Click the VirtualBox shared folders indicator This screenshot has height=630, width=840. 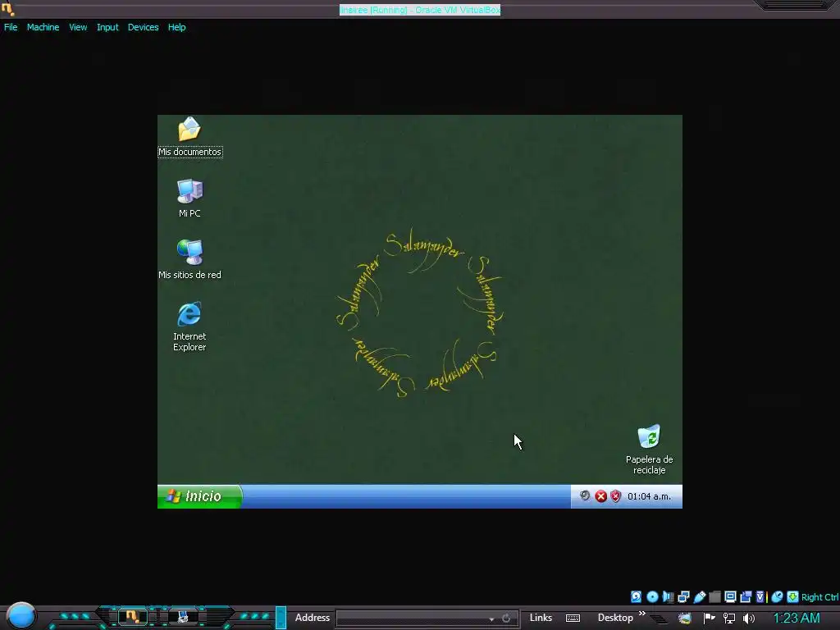pos(714,597)
